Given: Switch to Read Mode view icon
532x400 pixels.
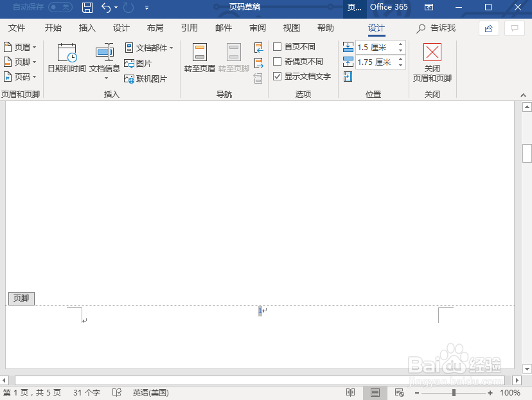Looking at the screenshot, I should [350, 393].
